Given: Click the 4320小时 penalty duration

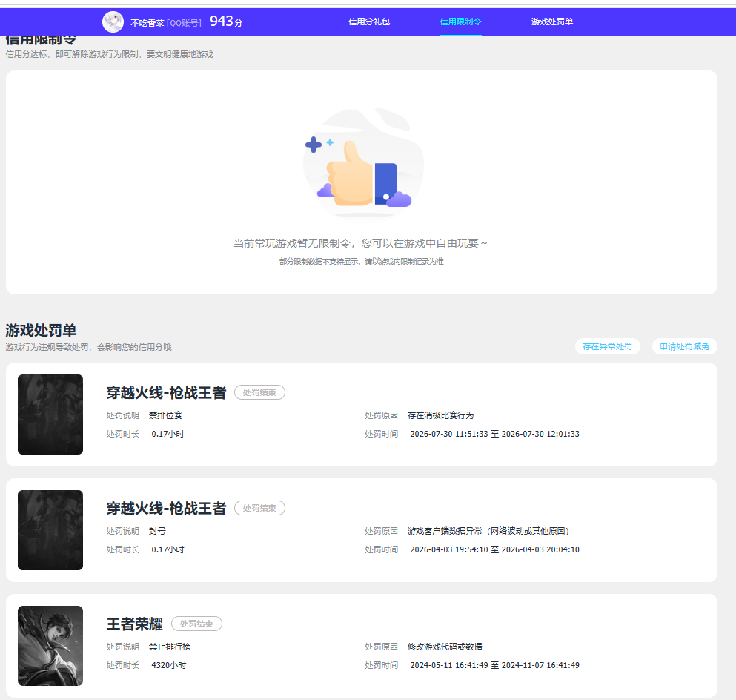Looking at the screenshot, I should [169, 665].
